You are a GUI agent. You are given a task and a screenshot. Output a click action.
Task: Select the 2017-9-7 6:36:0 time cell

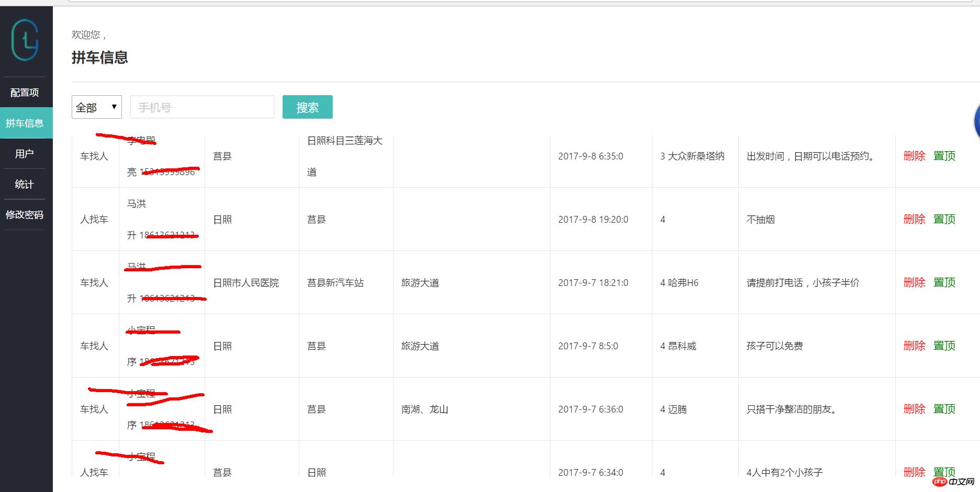(x=591, y=409)
